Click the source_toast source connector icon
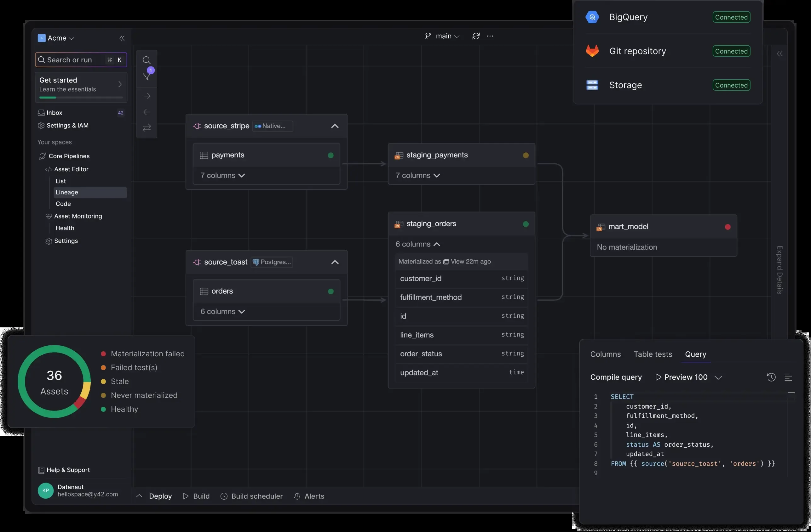The height and width of the screenshot is (532, 811). point(197,263)
